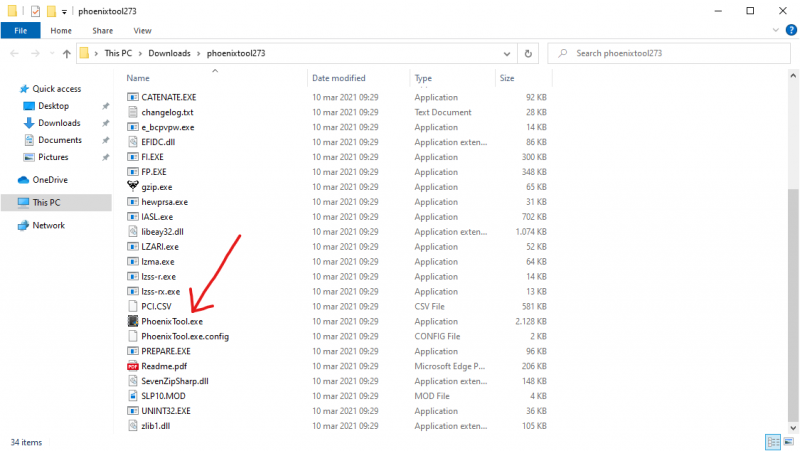This screenshot has width=800, height=451.
Task: Select the LZARI.exe file name
Action: [x=160, y=246]
